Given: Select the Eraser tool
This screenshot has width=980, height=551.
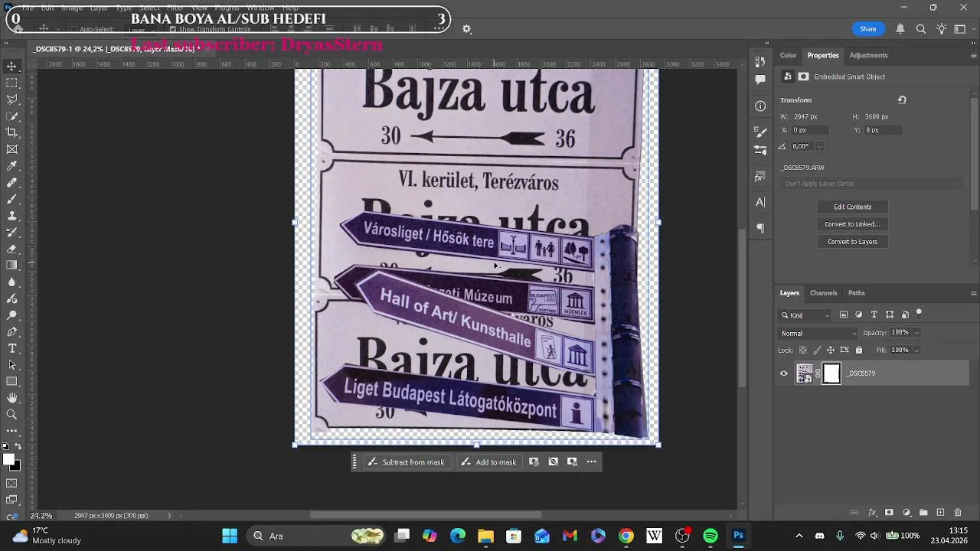Looking at the screenshot, I should click(12, 249).
